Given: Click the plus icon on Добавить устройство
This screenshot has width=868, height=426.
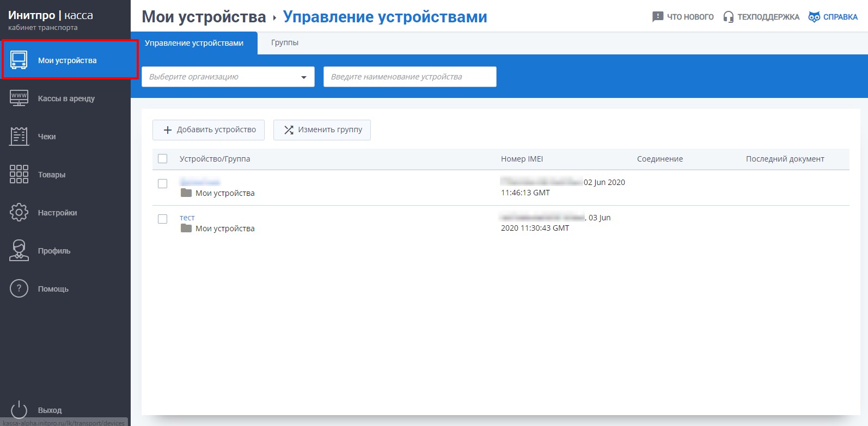Looking at the screenshot, I should click(x=168, y=130).
